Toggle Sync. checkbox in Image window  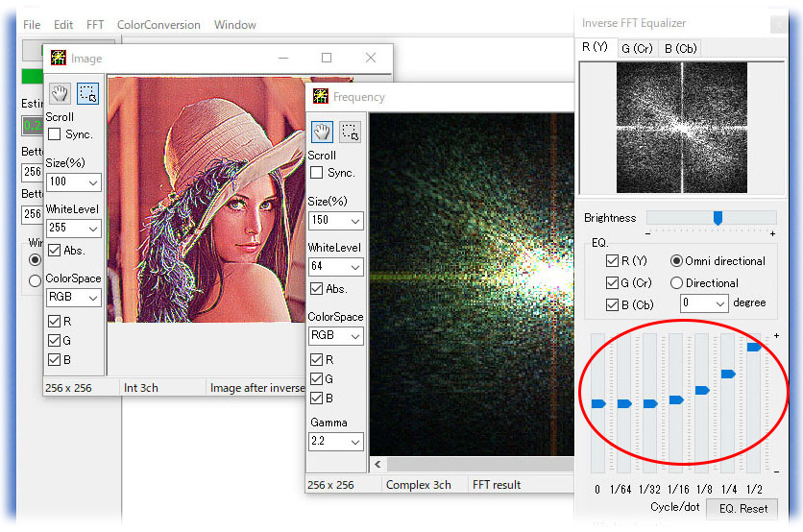coord(55,134)
